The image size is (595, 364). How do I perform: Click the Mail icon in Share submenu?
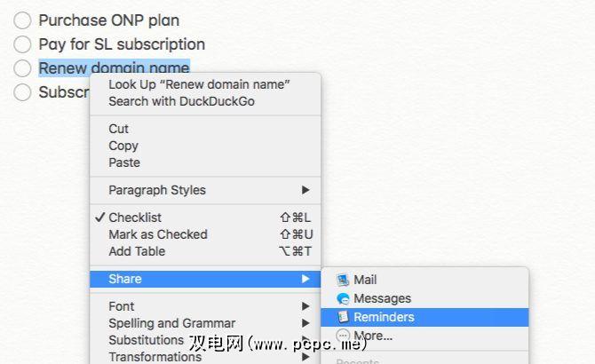[x=343, y=280]
